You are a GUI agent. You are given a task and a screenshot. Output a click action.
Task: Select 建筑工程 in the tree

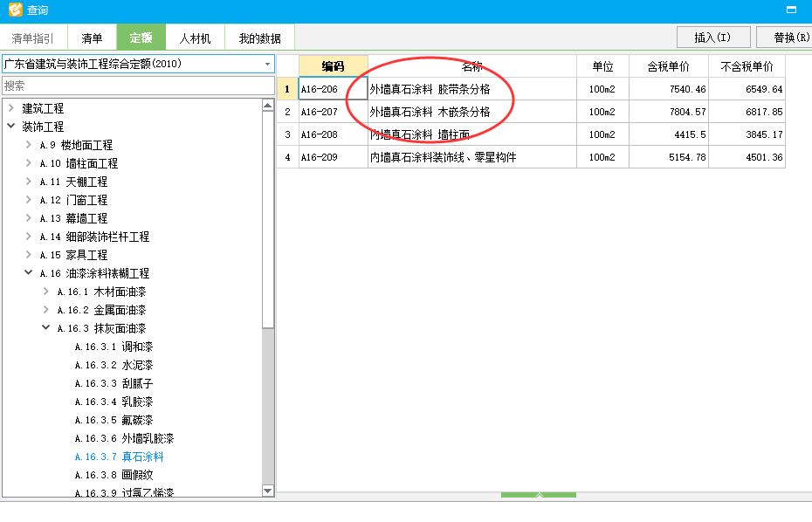tap(43, 108)
